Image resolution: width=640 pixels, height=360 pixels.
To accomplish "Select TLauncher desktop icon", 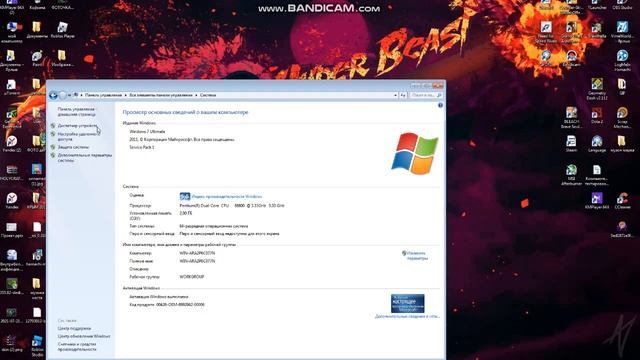I will (597, 5).
